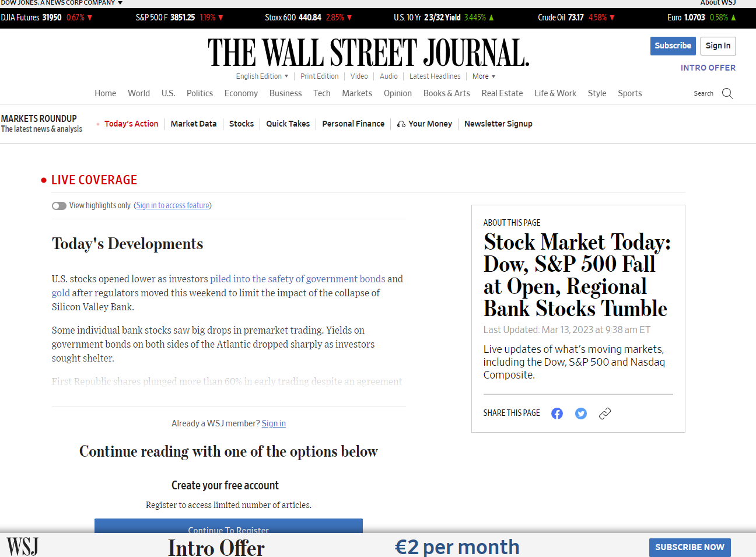Click the Subscribe button
The image size is (756, 557).
[673, 46]
